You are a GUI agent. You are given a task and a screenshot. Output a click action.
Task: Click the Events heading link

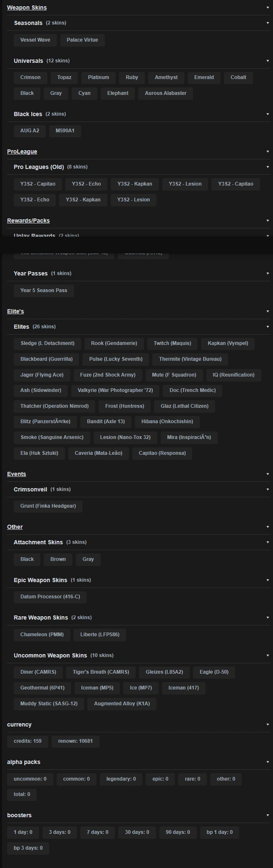(x=17, y=474)
